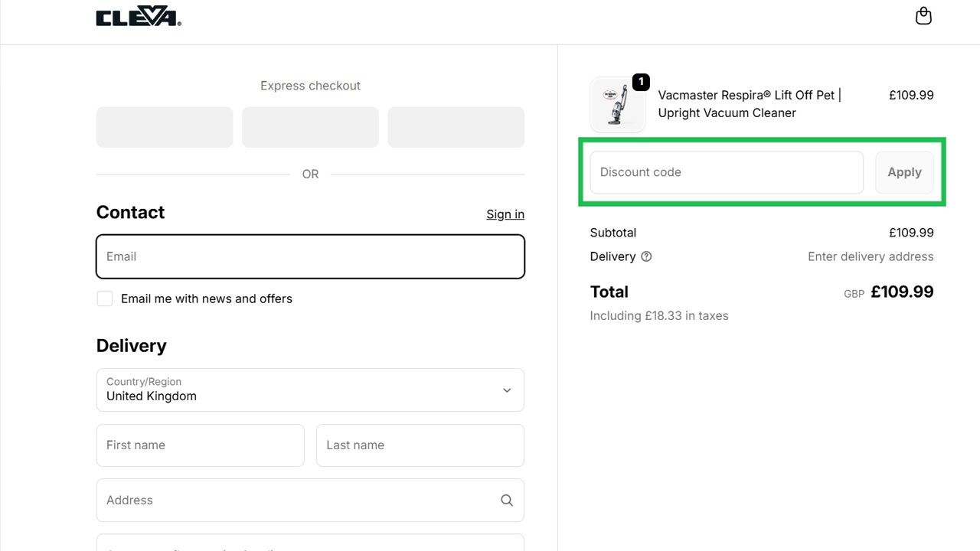Focus the Email input field
Viewport: 980px width, 551px height.
(310, 256)
